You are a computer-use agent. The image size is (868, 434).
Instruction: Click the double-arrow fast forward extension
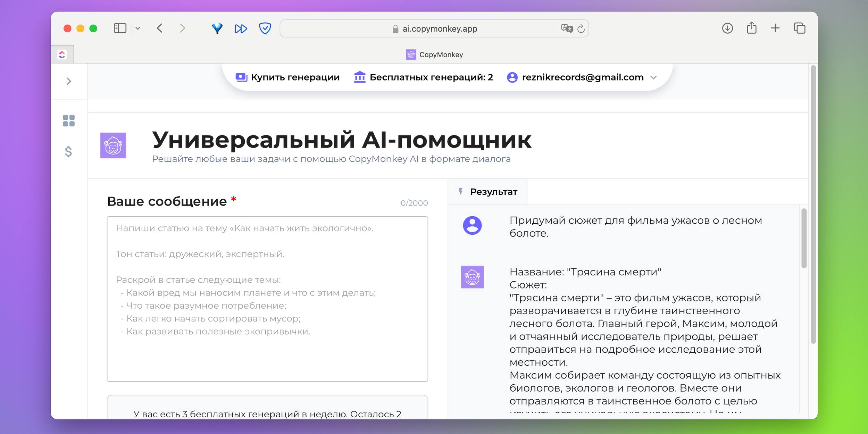(x=241, y=28)
